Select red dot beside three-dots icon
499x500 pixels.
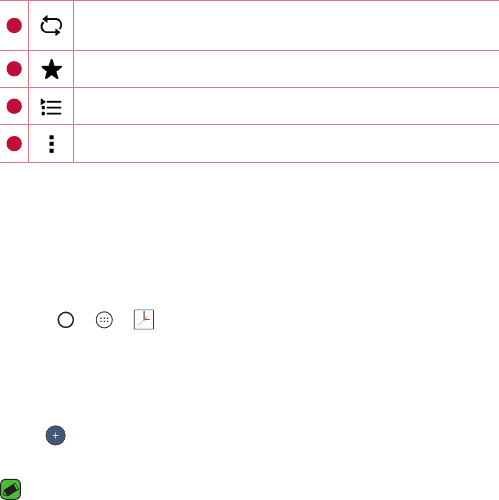point(14,144)
